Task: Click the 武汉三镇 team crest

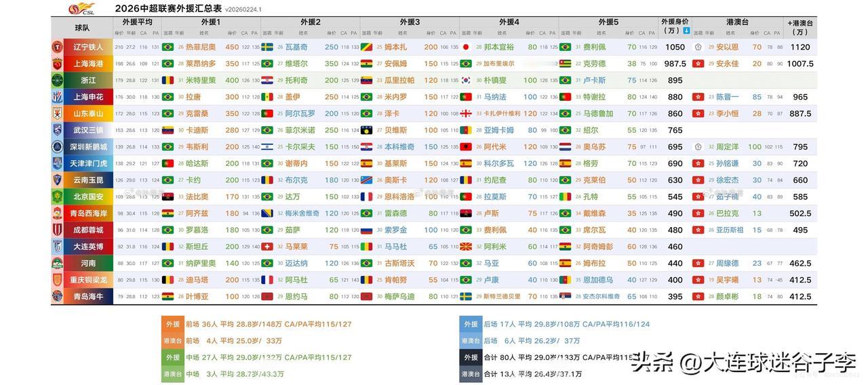Action: point(58,130)
